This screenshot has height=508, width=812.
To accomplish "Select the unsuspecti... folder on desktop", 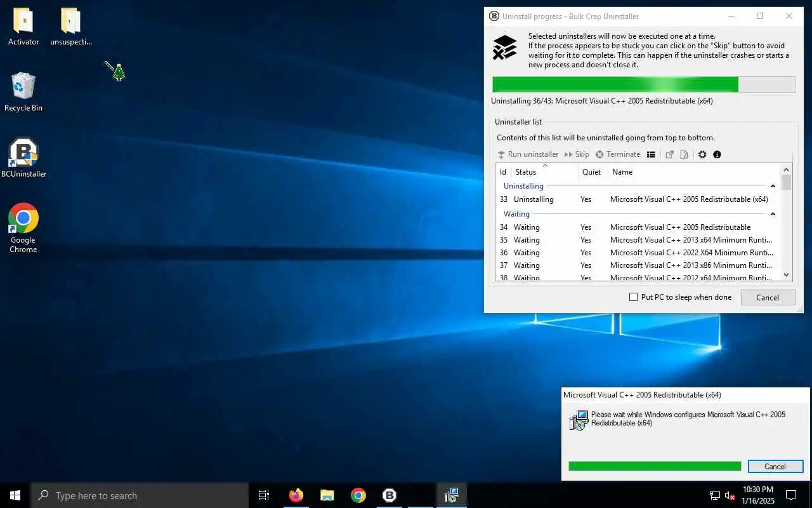I will [71, 27].
